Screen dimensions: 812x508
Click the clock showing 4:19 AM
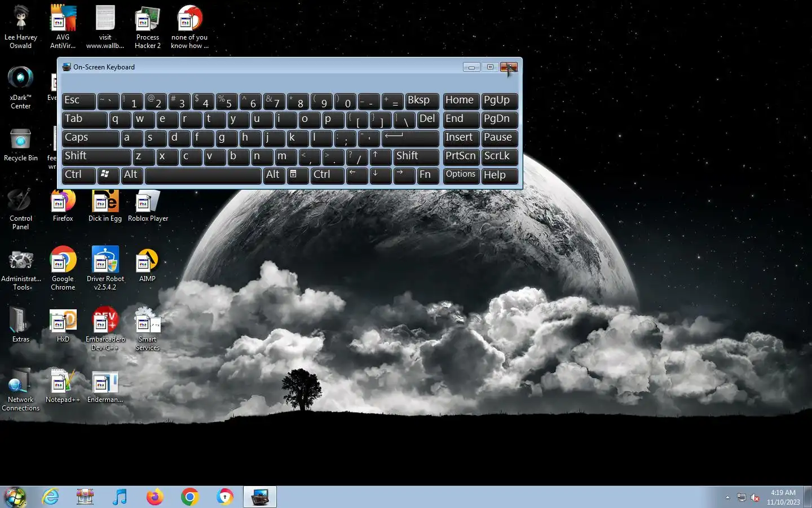[783, 497]
